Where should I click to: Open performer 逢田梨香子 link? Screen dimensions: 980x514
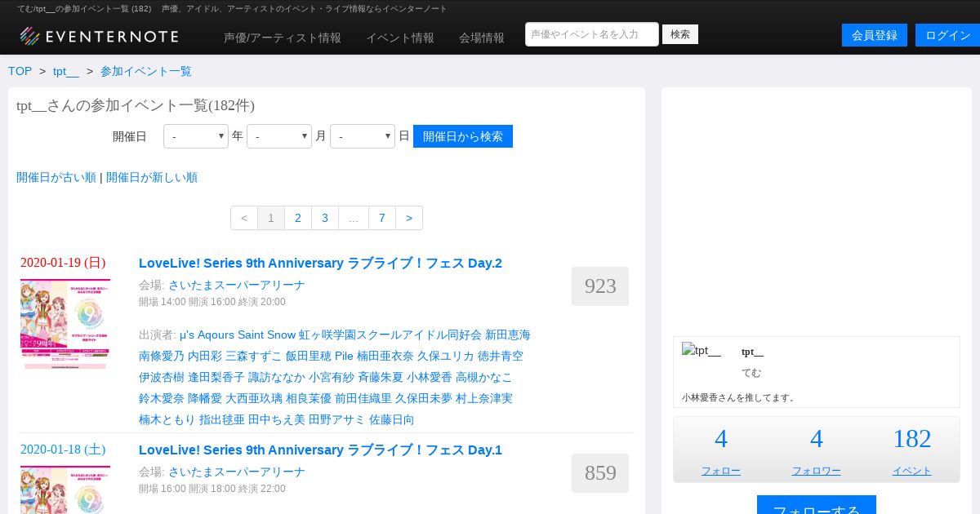point(216,377)
